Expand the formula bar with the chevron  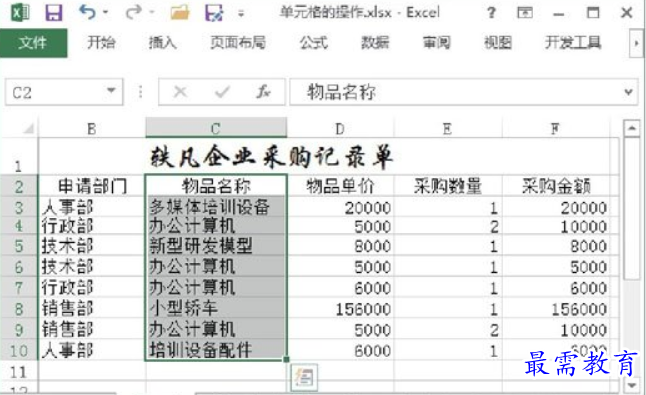pyautogui.click(x=628, y=92)
